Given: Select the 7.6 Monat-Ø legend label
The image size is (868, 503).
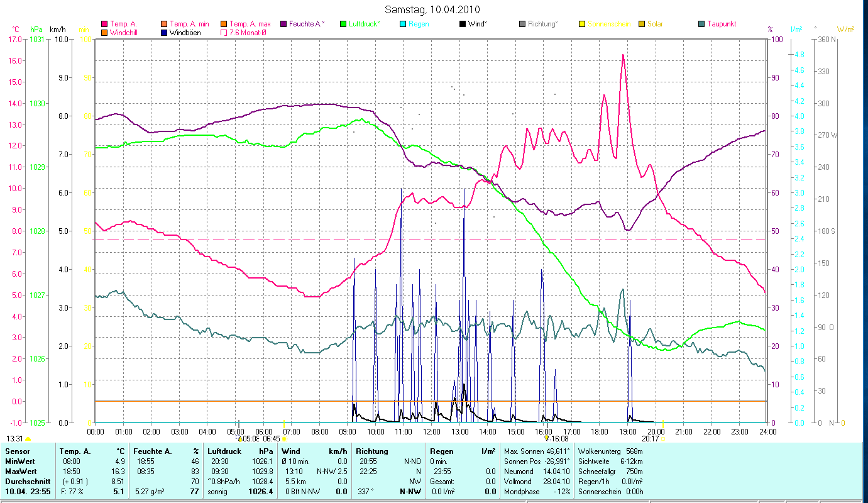Looking at the screenshot, I should point(248,32).
